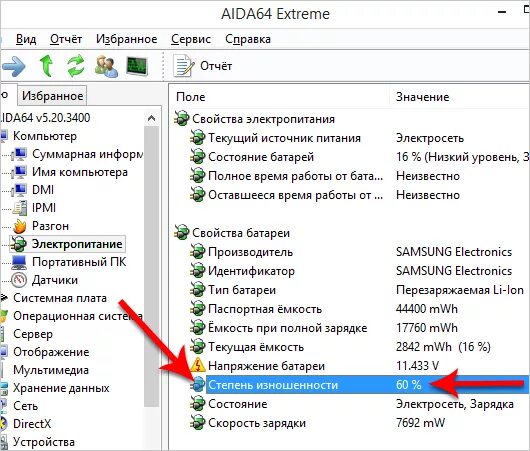530x451 pixels.
Task: Switch to the Избранное tab
Action: [52, 96]
